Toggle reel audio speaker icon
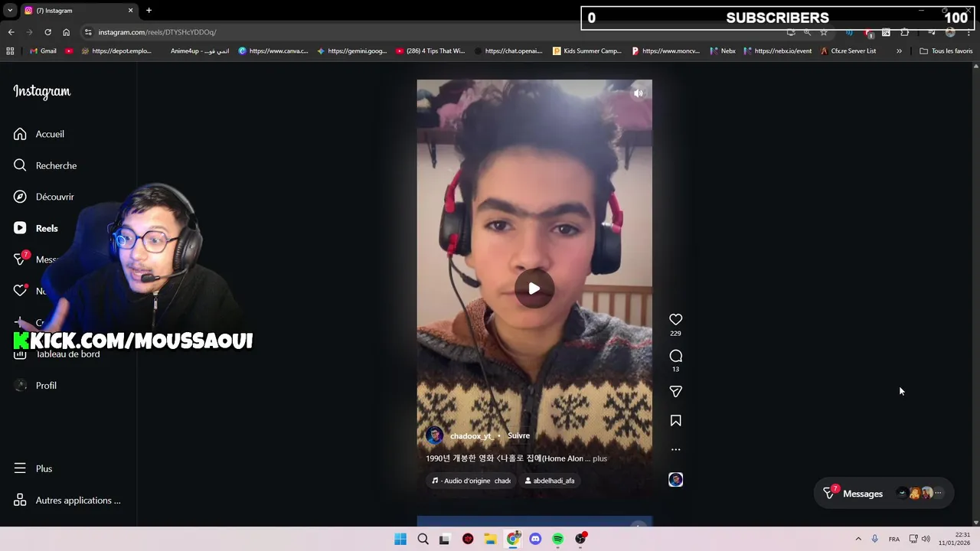Image resolution: width=980 pixels, height=551 pixels. tap(638, 93)
